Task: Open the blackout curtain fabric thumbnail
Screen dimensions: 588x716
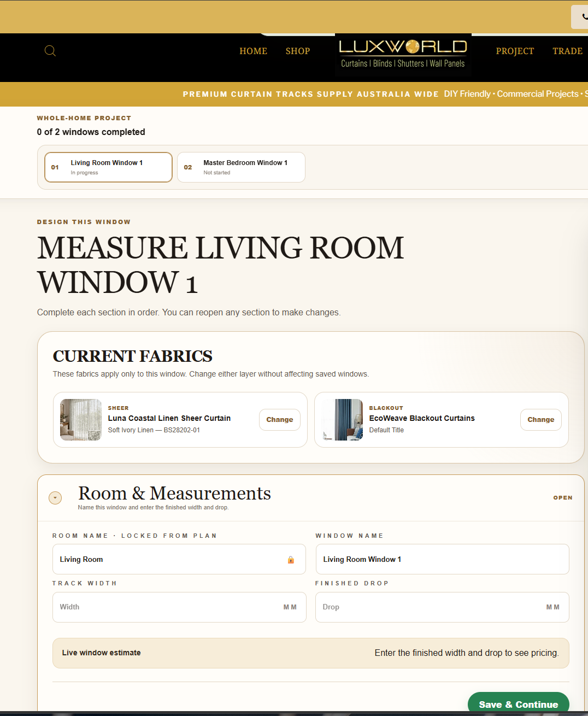Action: click(x=342, y=420)
